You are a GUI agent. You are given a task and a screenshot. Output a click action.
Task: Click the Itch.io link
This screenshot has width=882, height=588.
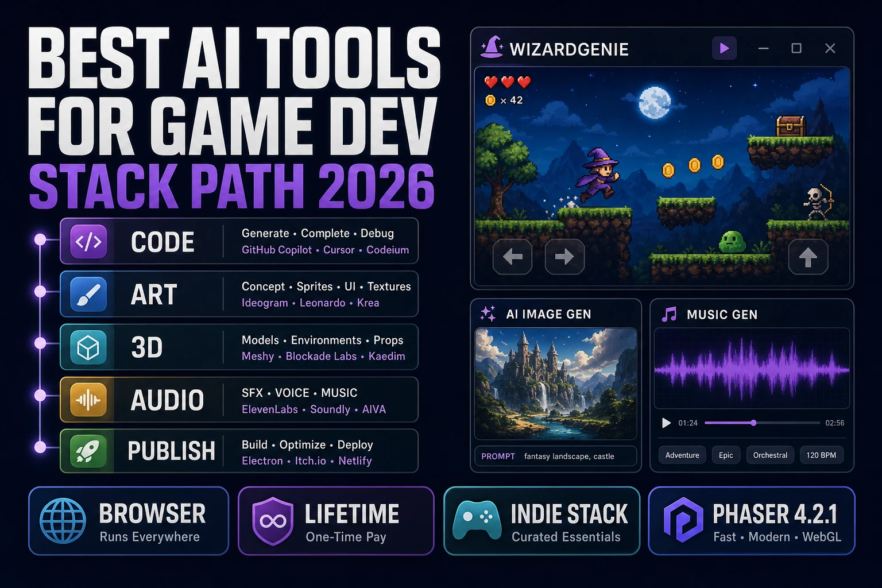(311, 461)
